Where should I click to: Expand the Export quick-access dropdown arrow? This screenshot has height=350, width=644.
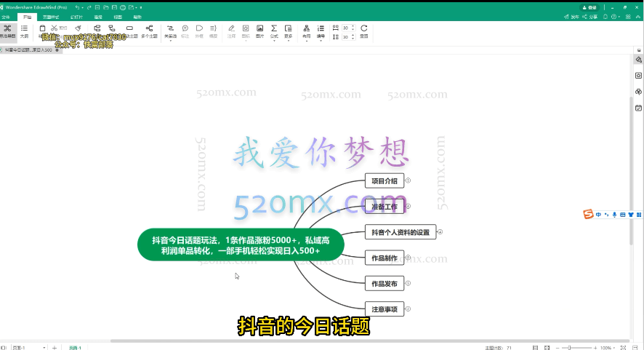coord(137,7)
